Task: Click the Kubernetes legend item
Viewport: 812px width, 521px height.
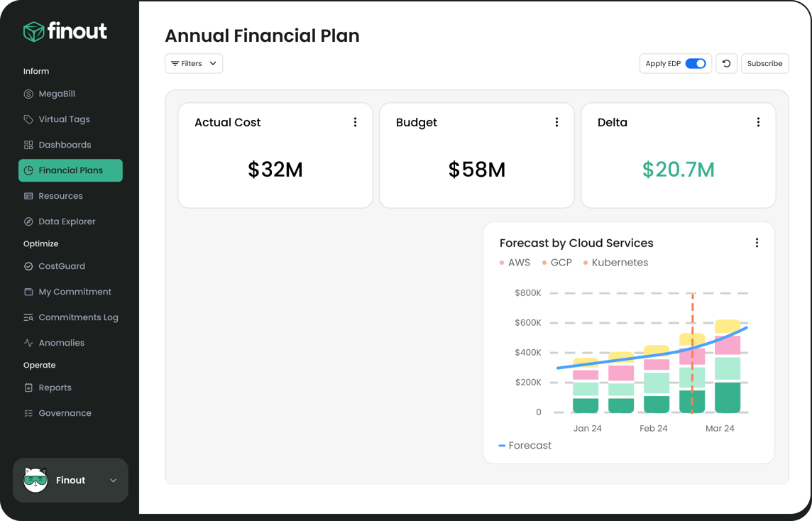Action: click(615, 263)
